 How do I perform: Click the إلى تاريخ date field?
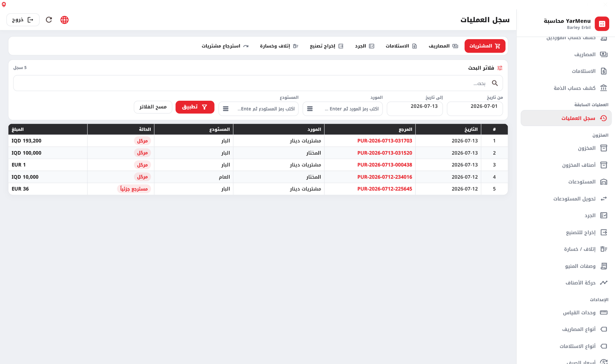415,108
